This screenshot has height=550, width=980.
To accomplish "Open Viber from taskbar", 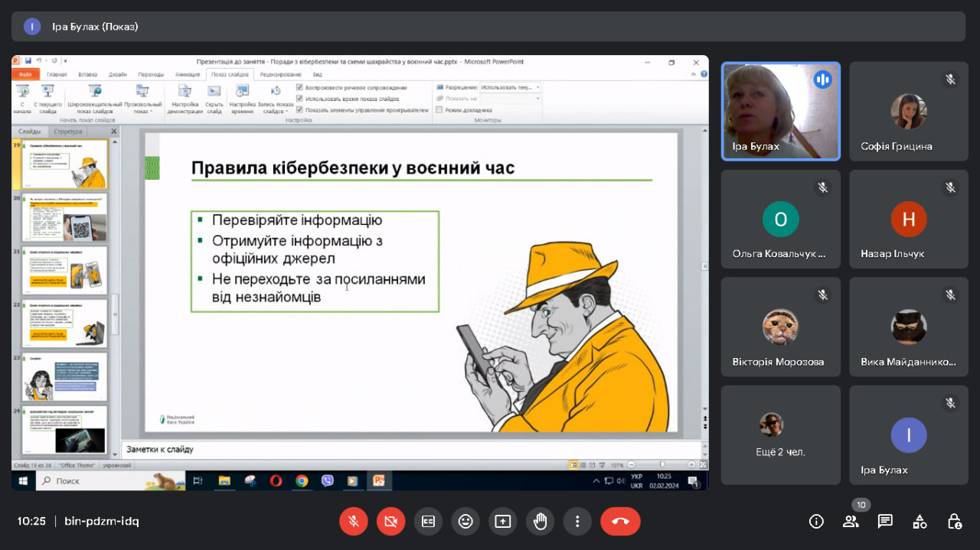I will pos(328,481).
